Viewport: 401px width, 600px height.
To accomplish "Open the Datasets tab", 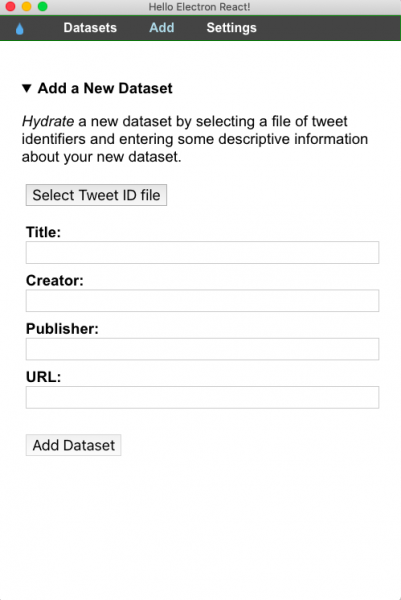I will tap(90, 28).
